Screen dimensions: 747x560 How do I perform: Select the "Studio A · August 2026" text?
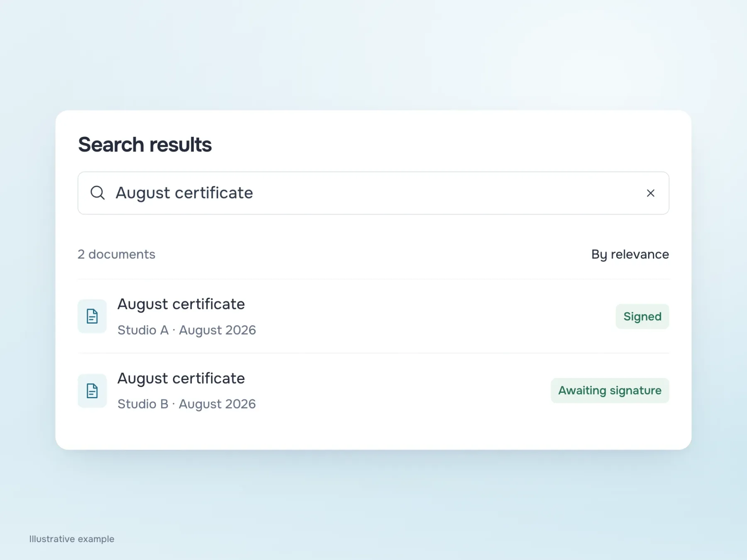187,330
